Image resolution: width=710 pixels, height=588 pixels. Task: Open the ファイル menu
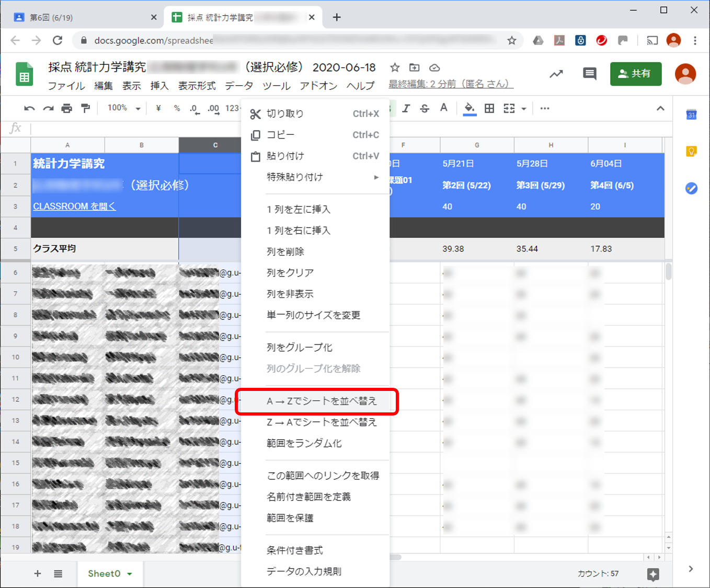pyautogui.click(x=66, y=86)
